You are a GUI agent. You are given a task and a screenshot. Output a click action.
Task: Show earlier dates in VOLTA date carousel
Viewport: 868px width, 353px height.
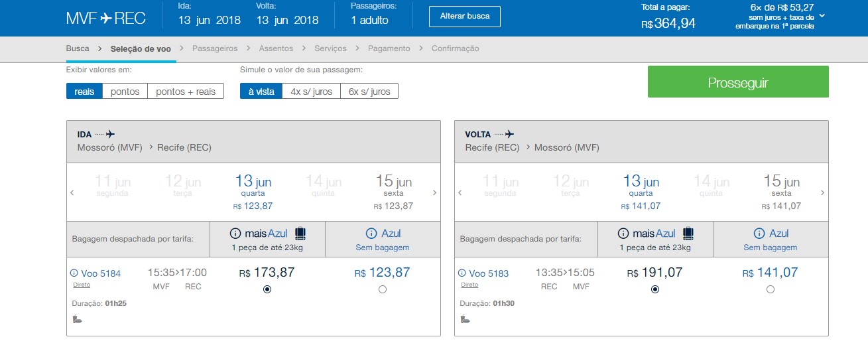click(460, 193)
